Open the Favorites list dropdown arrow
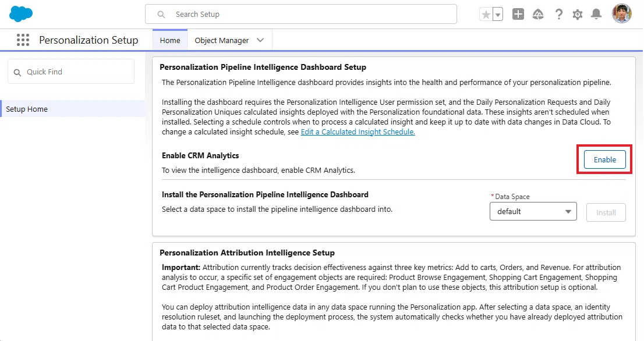 click(498, 15)
